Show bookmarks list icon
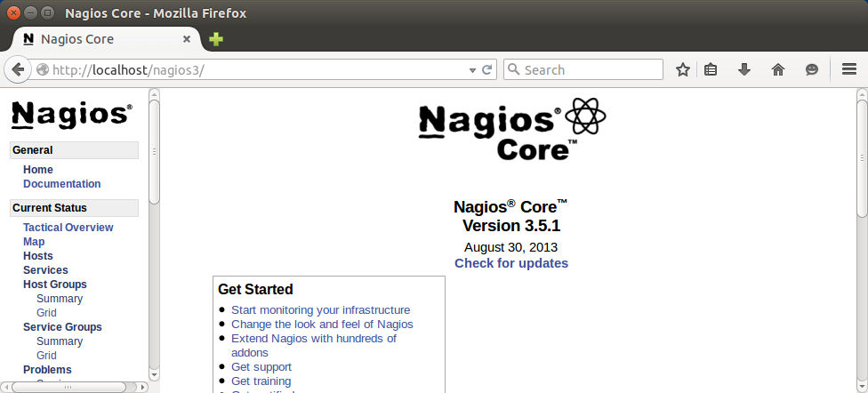868x393 pixels. tap(711, 69)
